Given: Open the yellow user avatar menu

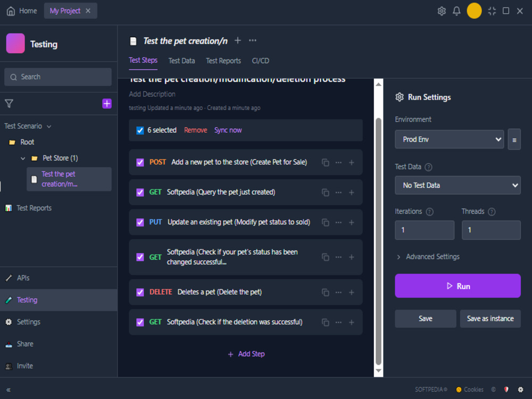Looking at the screenshot, I should (474, 11).
